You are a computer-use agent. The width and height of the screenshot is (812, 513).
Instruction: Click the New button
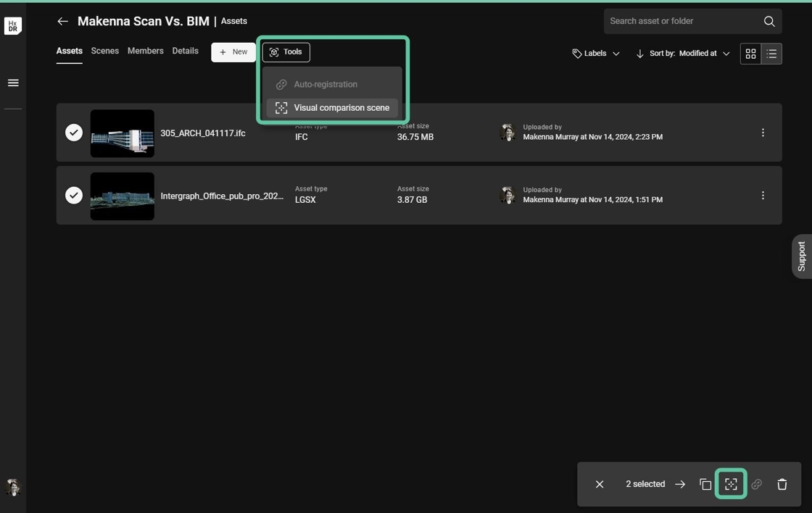pos(233,51)
